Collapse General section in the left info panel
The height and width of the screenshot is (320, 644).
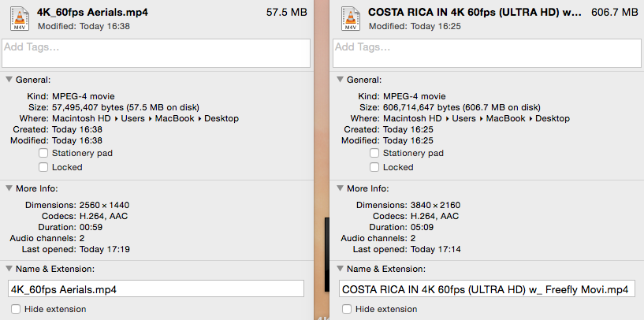9,80
